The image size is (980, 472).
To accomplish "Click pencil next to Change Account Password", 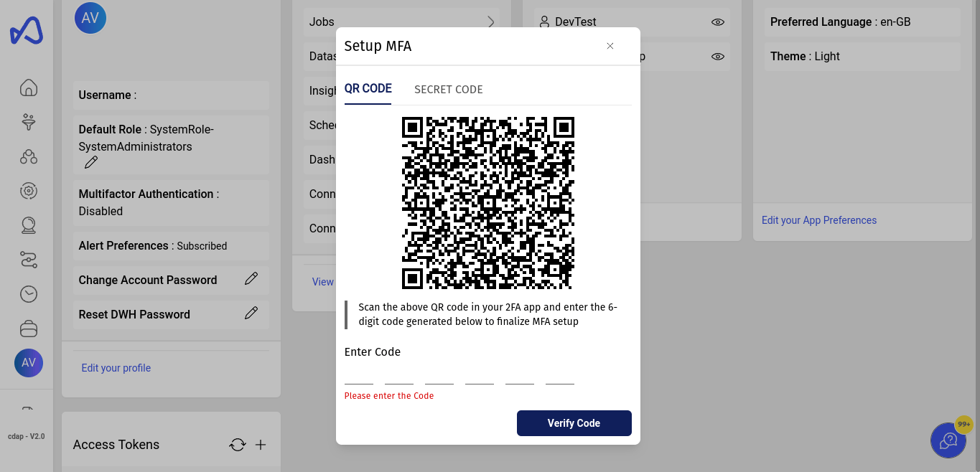I will click(x=251, y=278).
